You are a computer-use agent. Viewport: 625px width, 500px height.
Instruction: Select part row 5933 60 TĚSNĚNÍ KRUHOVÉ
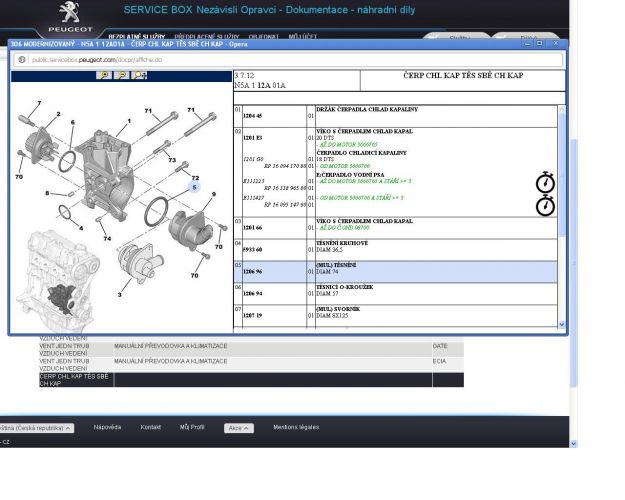395,250
